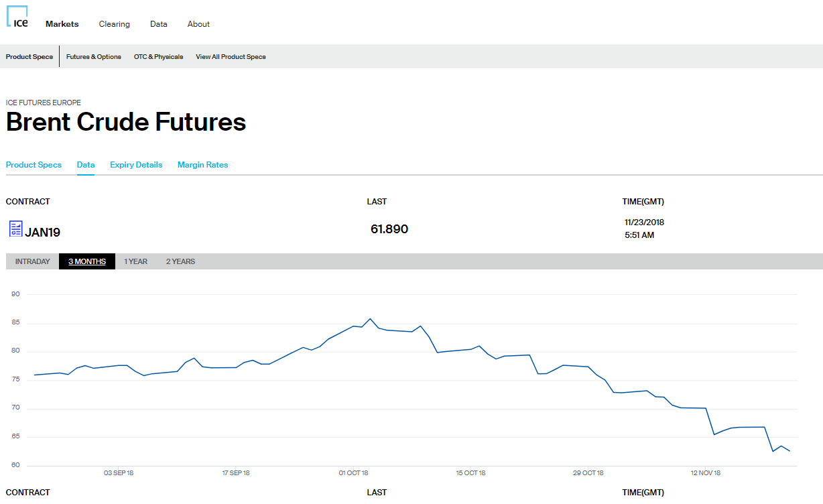Open the About menu

click(198, 24)
